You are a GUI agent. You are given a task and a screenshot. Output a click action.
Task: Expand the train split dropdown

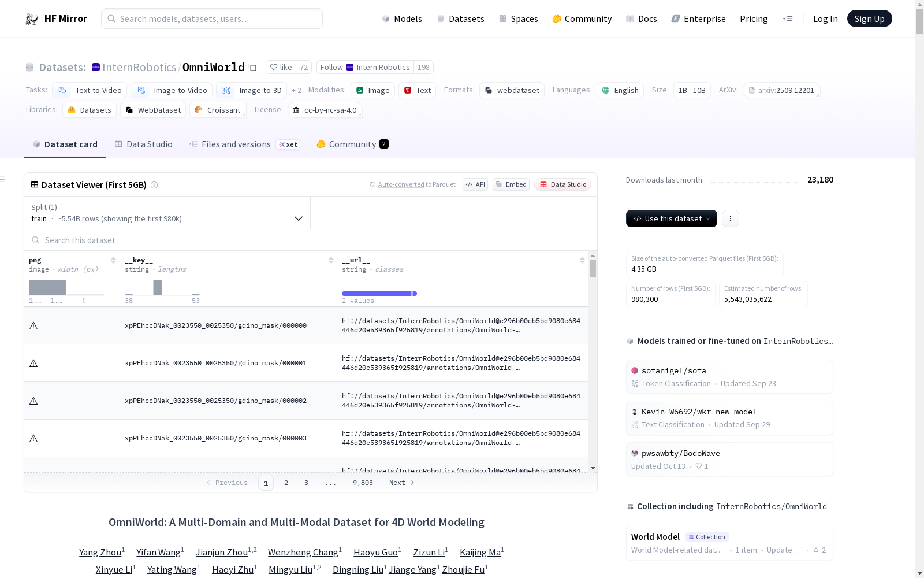(x=167, y=213)
